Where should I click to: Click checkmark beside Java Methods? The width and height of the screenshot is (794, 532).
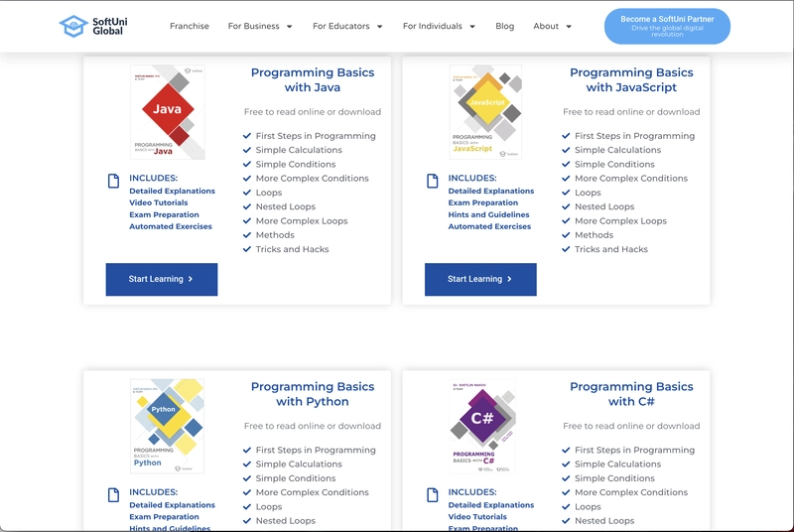pos(247,235)
